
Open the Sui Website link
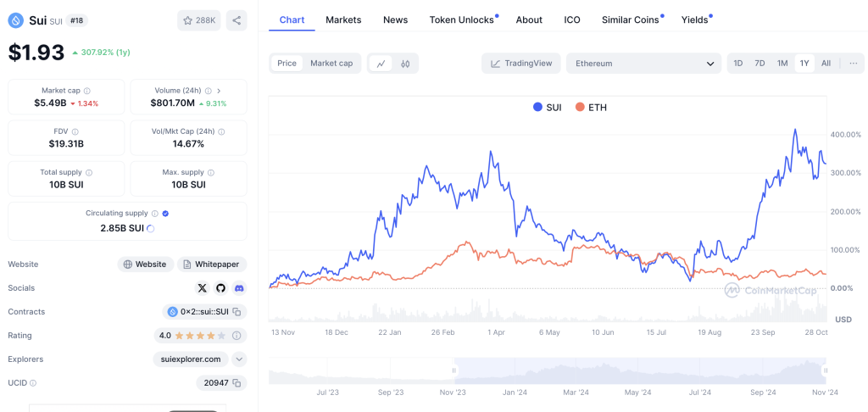click(x=146, y=264)
